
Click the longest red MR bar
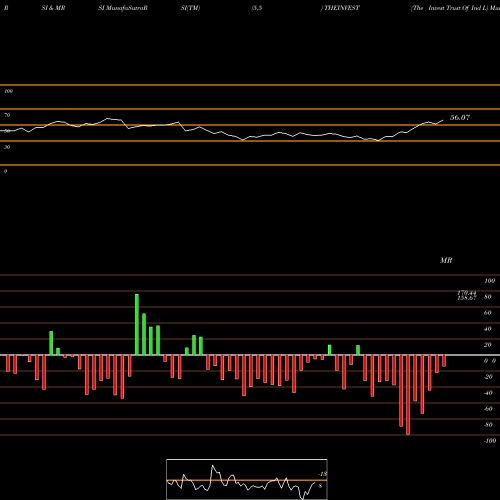click(x=408, y=395)
